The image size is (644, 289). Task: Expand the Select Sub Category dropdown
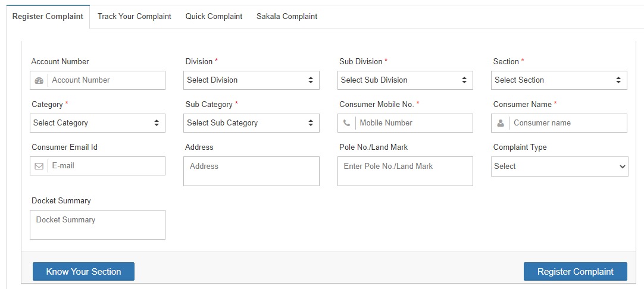click(251, 123)
